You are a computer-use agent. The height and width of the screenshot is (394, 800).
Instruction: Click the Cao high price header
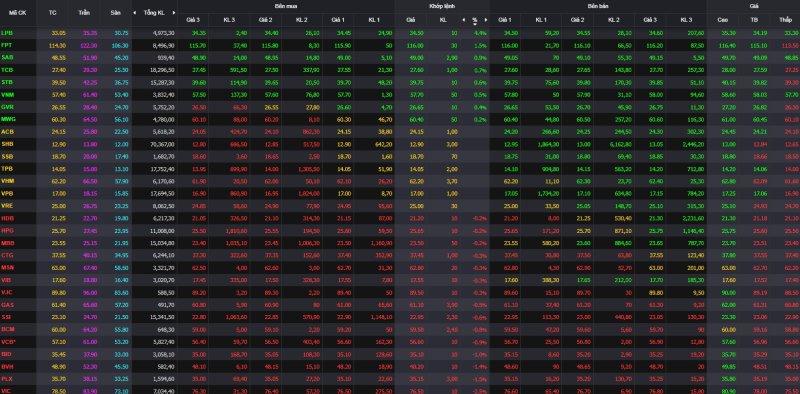723,20
